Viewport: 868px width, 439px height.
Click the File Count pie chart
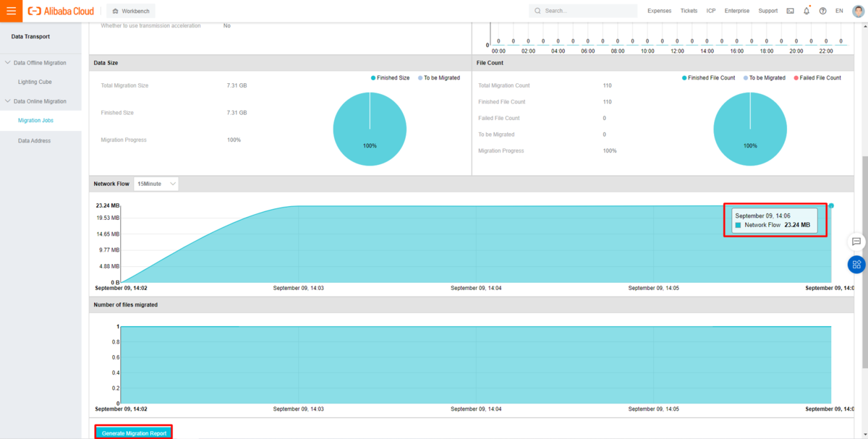point(750,129)
